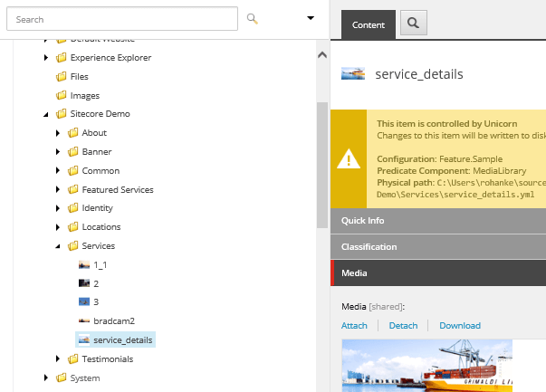
Task: Expand the Quick Info section
Action: point(362,220)
